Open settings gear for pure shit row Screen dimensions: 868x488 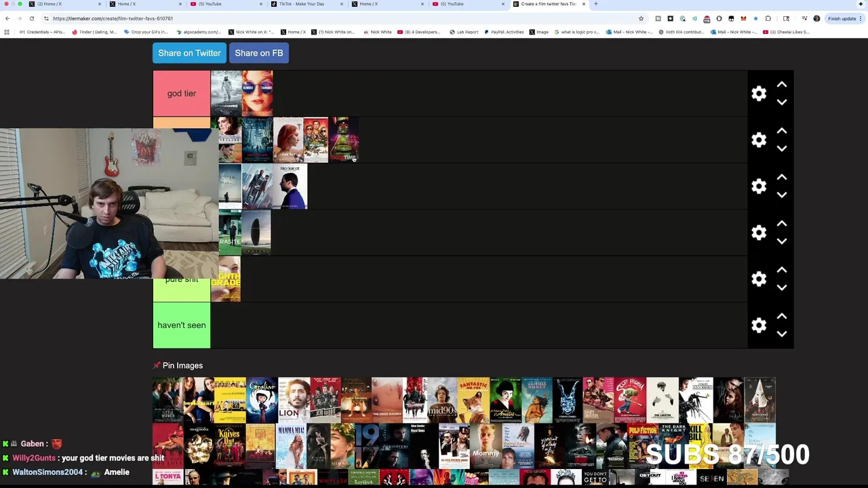point(759,279)
